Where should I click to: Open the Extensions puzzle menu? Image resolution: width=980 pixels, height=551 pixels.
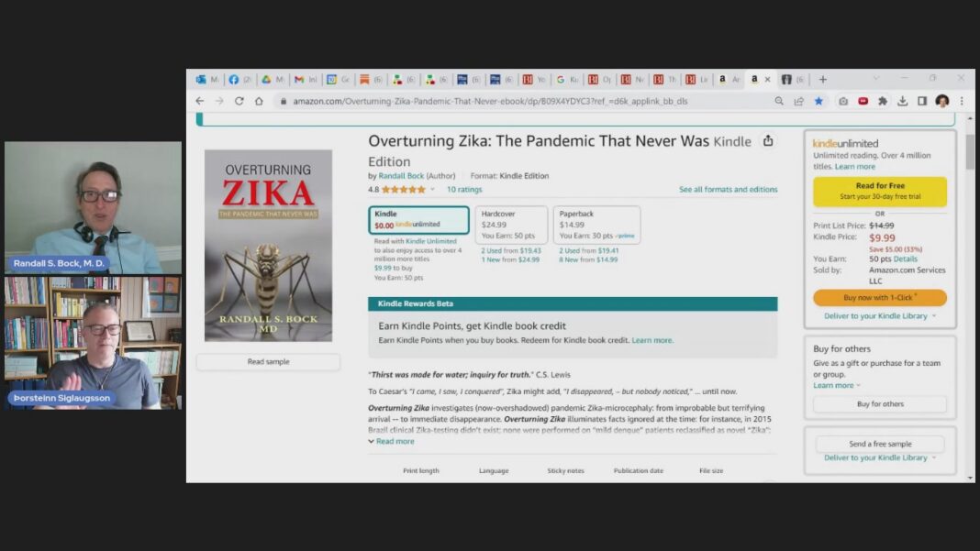883,101
